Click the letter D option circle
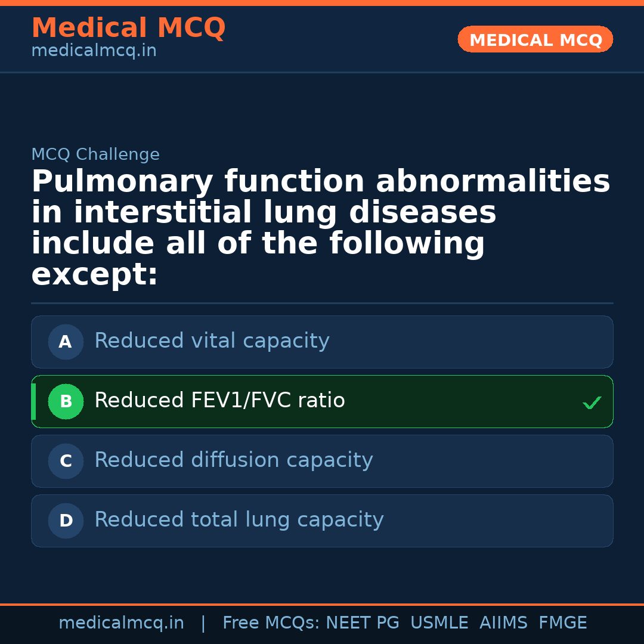 (66, 521)
